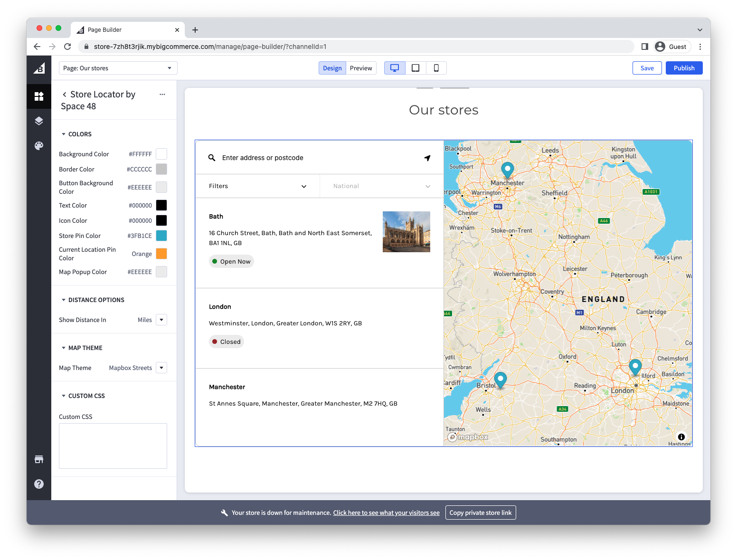The height and width of the screenshot is (560, 737).
Task: Select the Manchester store listing title
Action: point(227,387)
